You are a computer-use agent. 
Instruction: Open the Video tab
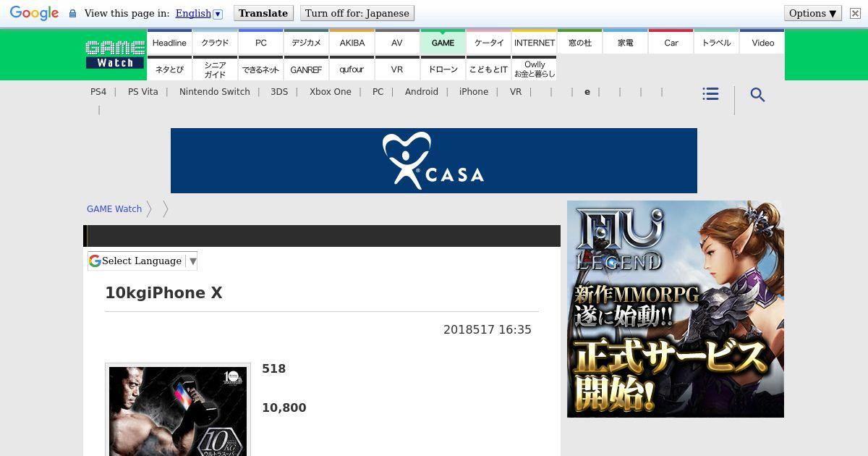762,42
